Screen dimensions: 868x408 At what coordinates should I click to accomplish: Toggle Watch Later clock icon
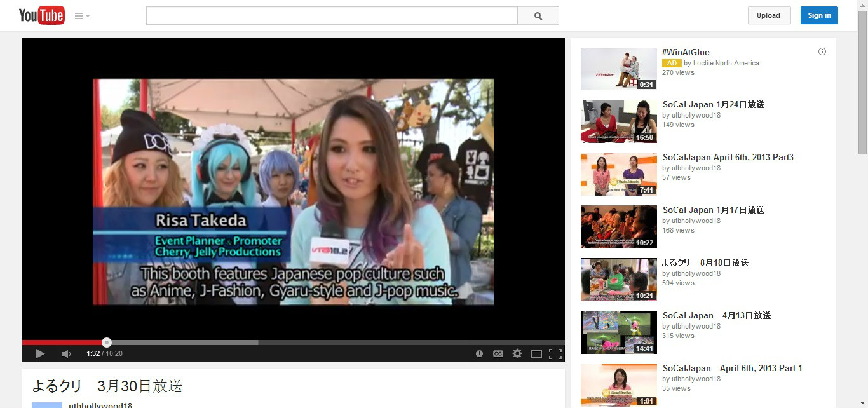coord(479,353)
